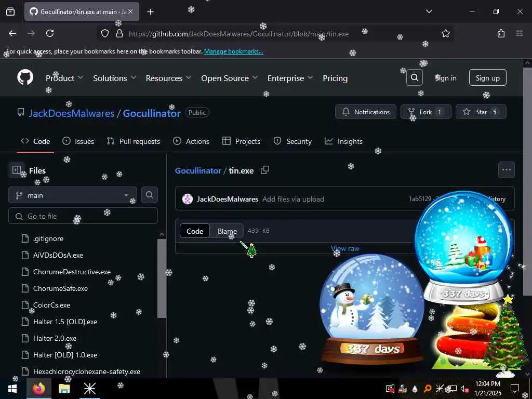
Task: Switch to the Blame view toggle
Action: [227, 231]
